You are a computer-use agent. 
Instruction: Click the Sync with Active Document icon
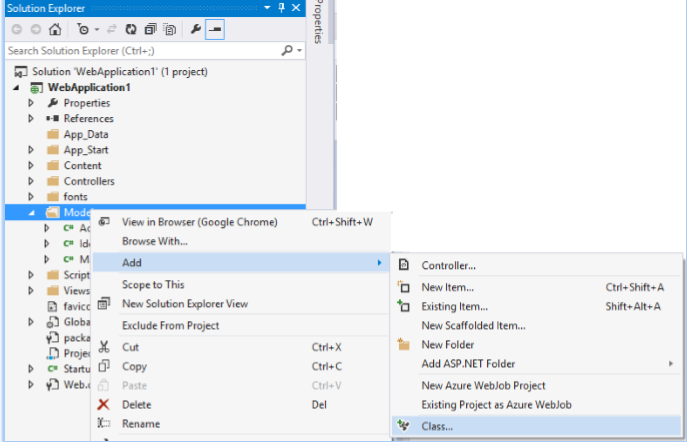click(112, 29)
